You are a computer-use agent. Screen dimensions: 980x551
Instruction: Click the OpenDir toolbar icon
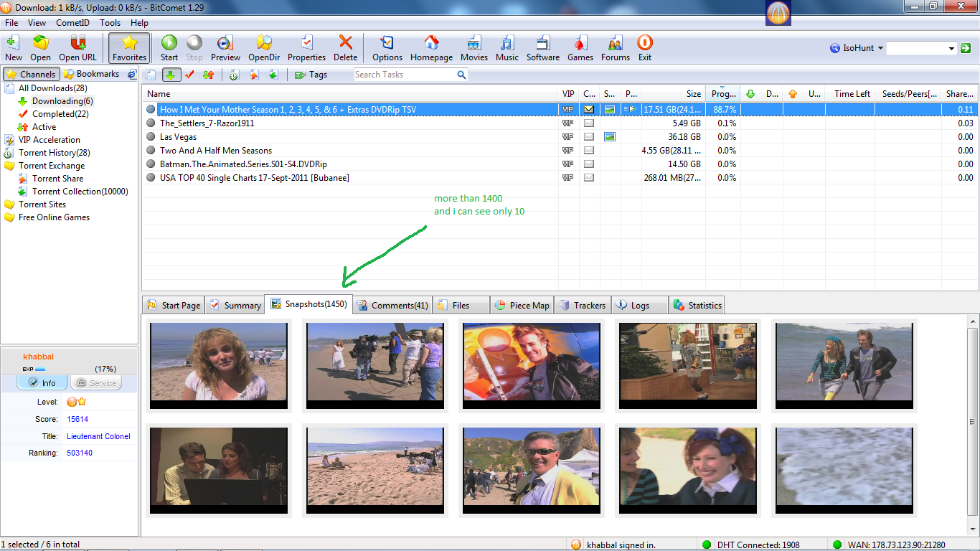coord(264,48)
